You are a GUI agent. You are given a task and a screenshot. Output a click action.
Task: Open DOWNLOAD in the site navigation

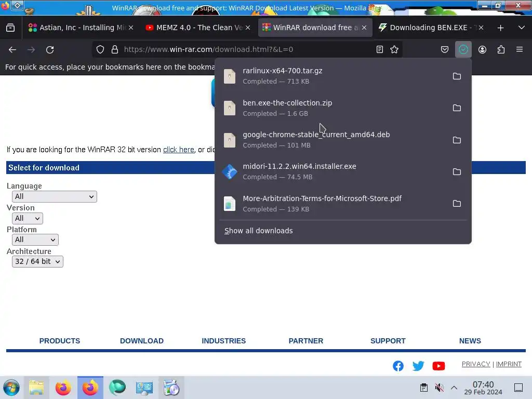click(x=142, y=341)
